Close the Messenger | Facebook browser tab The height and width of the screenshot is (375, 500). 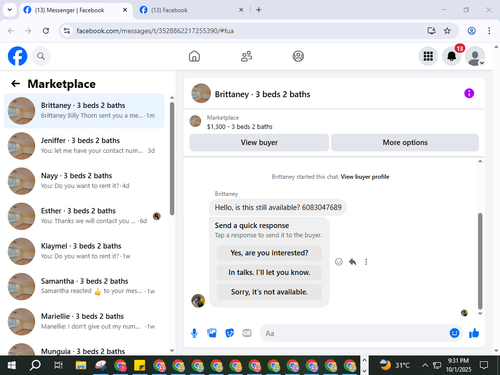125,10
